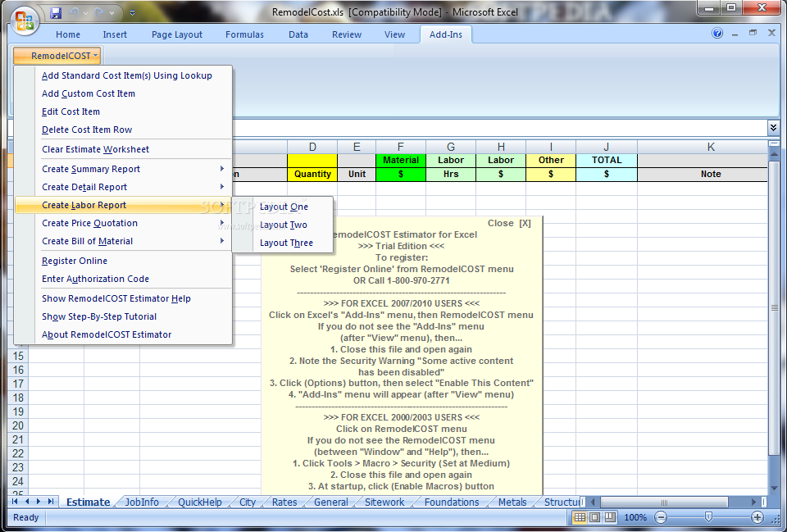
Task: Select Normal view icon in status bar
Action: pos(580,517)
